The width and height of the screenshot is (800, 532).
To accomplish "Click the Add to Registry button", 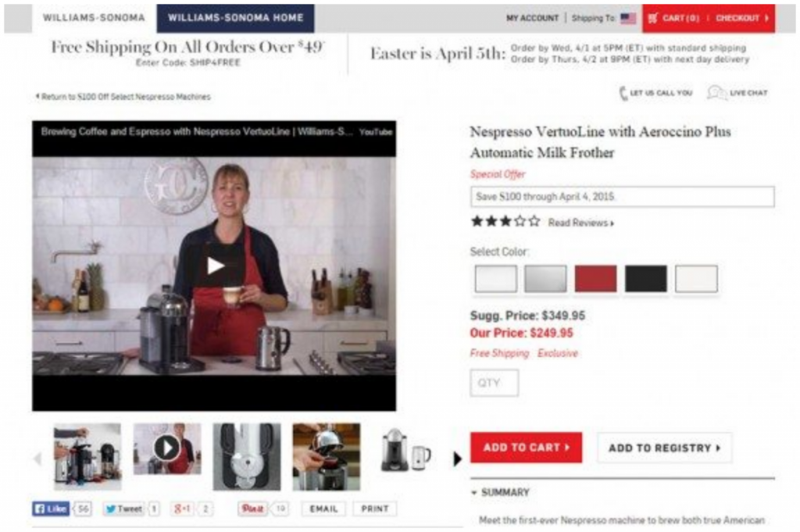I will pyautogui.click(x=664, y=448).
